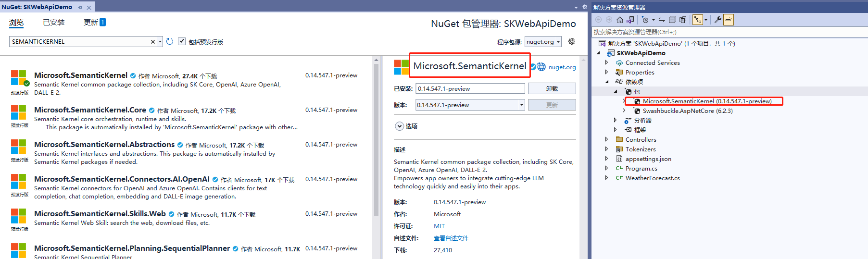This screenshot has width=868, height=259.
Task: Click the Back arrow in Solution Explorer toolbar
Action: pos(598,20)
